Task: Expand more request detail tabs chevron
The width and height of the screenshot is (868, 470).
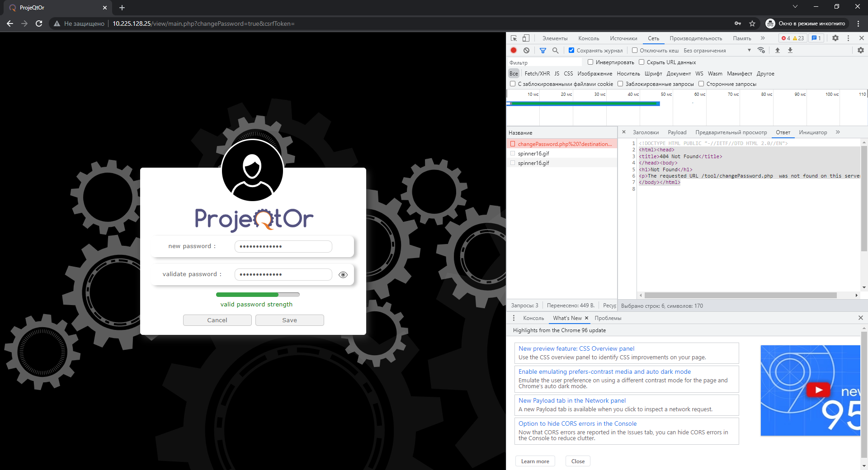Action: [x=838, y=132]
